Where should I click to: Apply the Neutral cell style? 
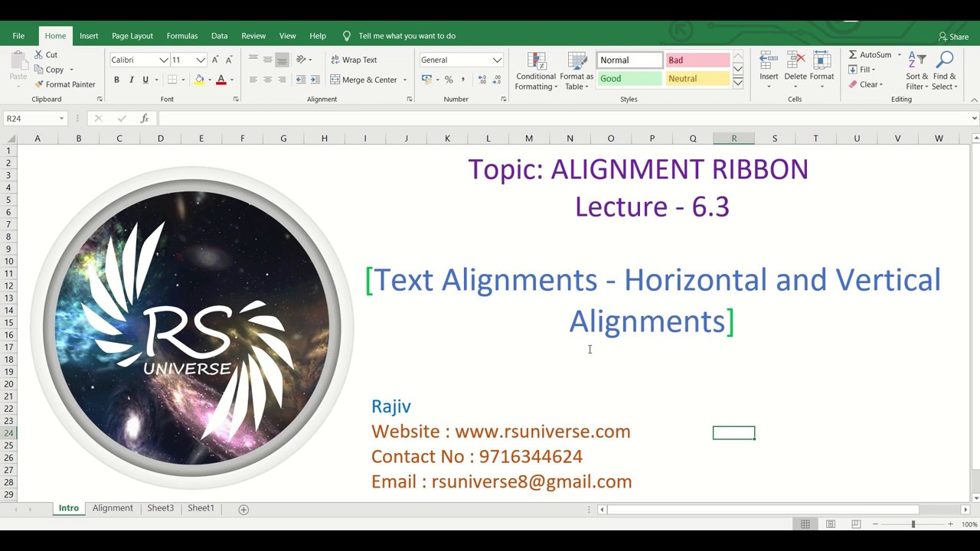coord(697,78)
